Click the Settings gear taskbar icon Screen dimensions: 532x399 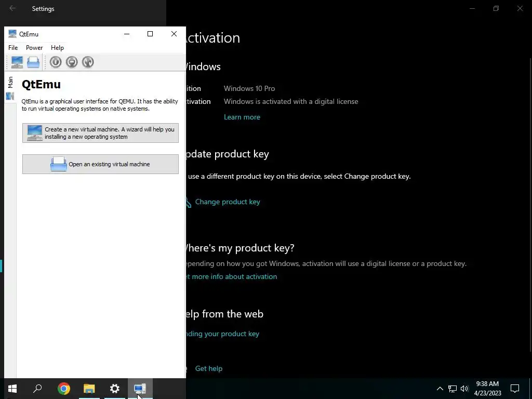coord(115,389)
